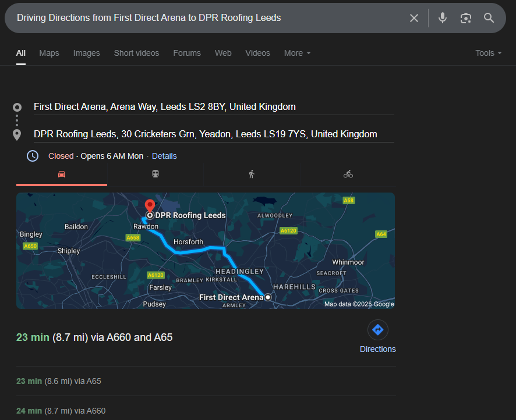516x420 pixels.
Task: Click the A58 road badge on map
Action: (348, 201)
